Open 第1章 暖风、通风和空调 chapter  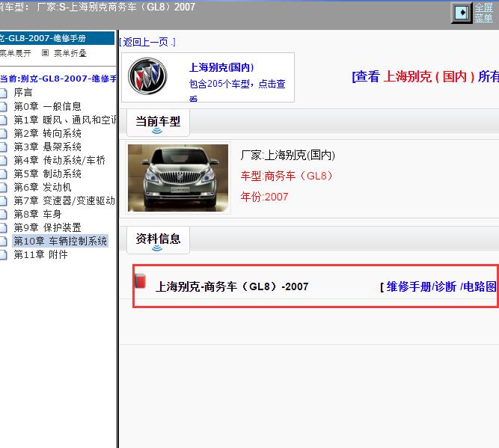[65, 120]
